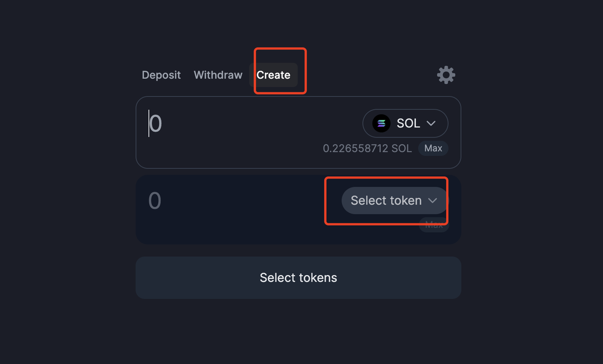Switch to the Deposit tab
This screenshot has height=364, width=603.
(x=161, y=75)
